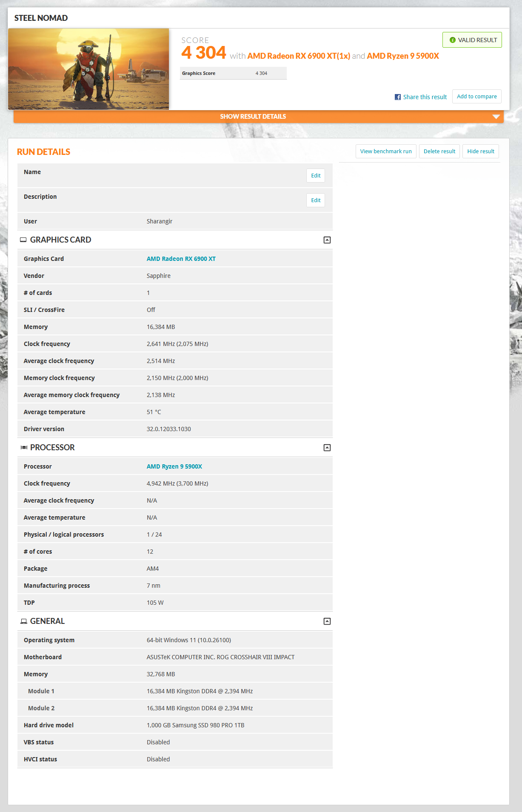Click the Steel Nomad title
Screen dimensions: 522x812
[41, 18]
